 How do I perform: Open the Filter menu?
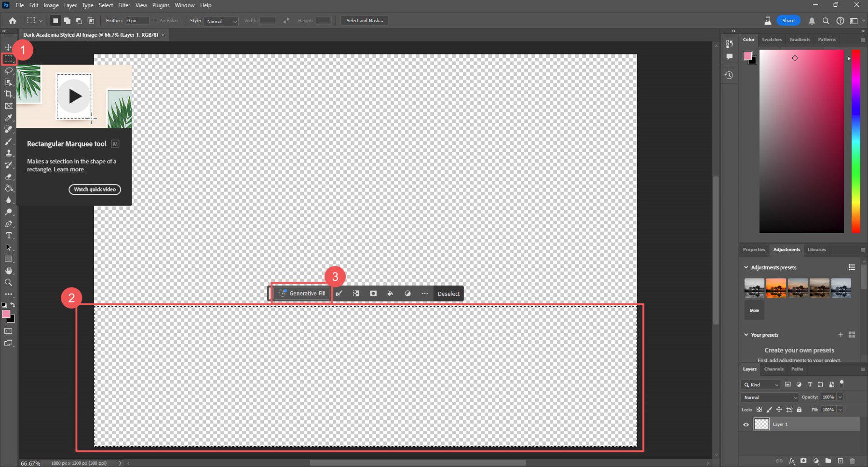tap(124, 5)
